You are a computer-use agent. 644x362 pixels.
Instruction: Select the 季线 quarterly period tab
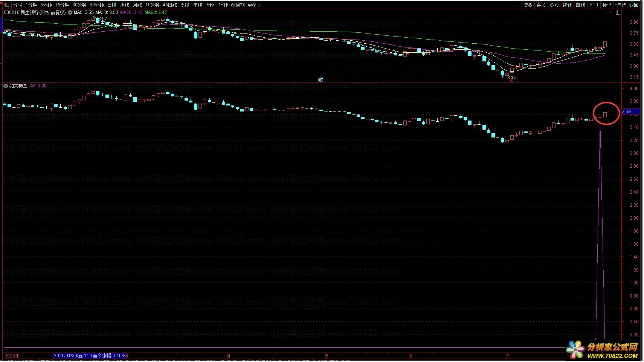(x=185, y=5)
